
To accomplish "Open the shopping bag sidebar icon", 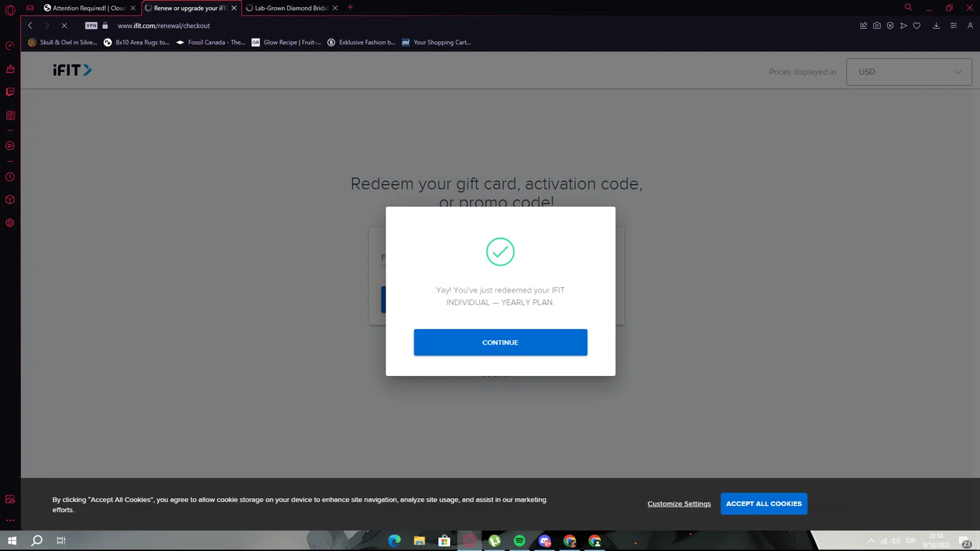I will [x=10, y=69].
